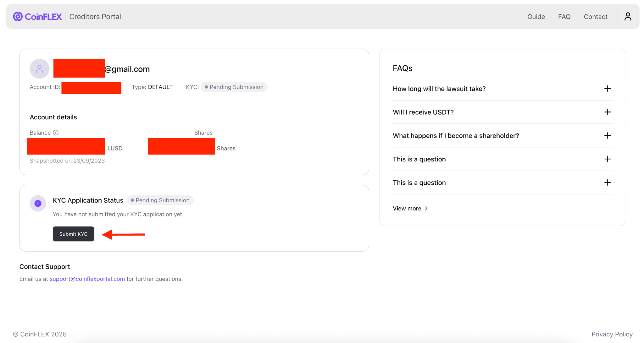Expand 'How long will the lawsuit take?' plus icon
This screenshot has height=343, width=644.
point(608,89)
